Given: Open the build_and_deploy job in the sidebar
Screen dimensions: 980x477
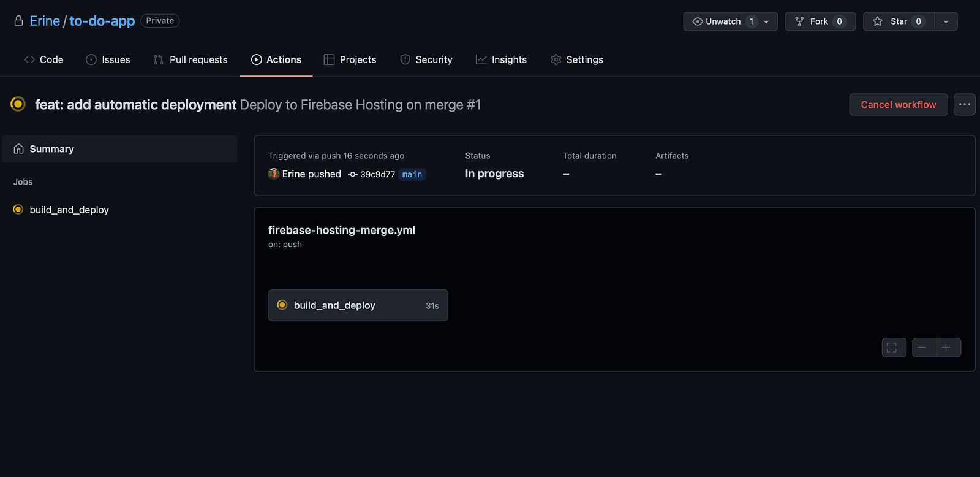Looking at the screenshot, I should [69, 210].
